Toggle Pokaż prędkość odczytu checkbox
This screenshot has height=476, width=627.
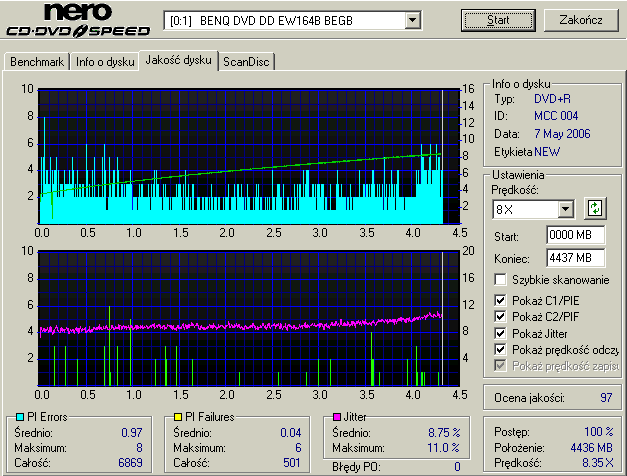[x=500, y=350]
